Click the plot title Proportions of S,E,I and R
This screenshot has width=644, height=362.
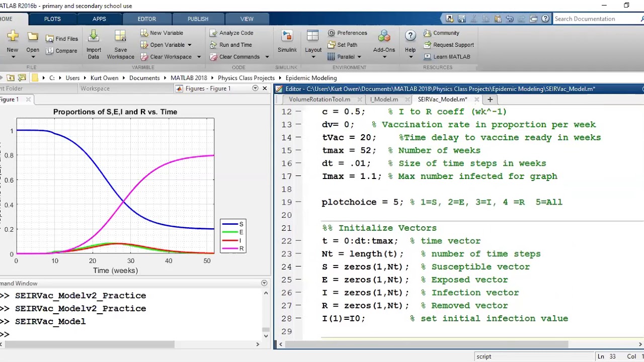(x=115, y=112)
